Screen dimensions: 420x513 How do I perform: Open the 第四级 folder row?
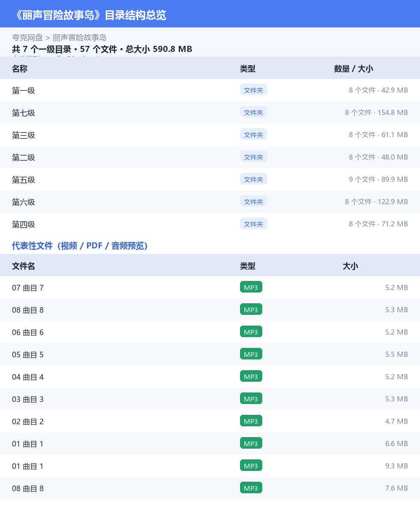[x=210, y=224]
